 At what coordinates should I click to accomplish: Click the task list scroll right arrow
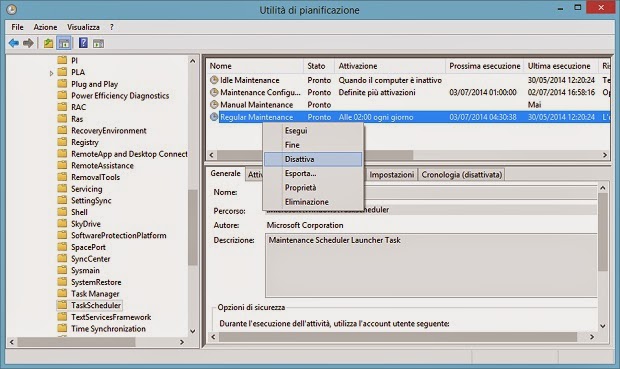pyautogui.click(x=605, y=155)
